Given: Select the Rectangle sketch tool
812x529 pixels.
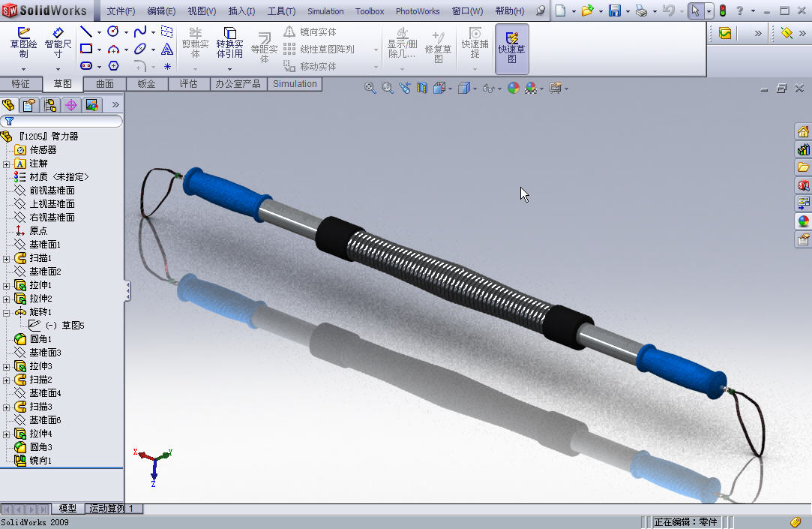Looking at the screenshot, I should tap(86, 50).
